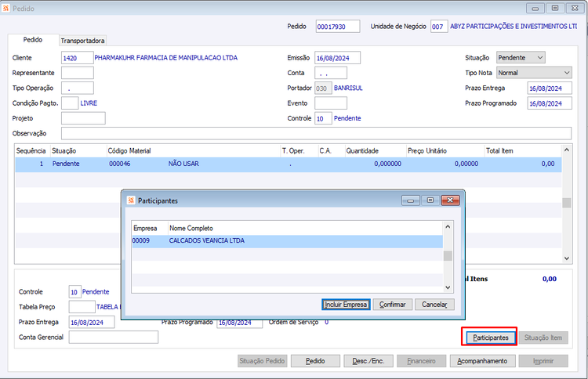Click participant code 00009
This screenshot has height=379, width=588.
[141, 241]
